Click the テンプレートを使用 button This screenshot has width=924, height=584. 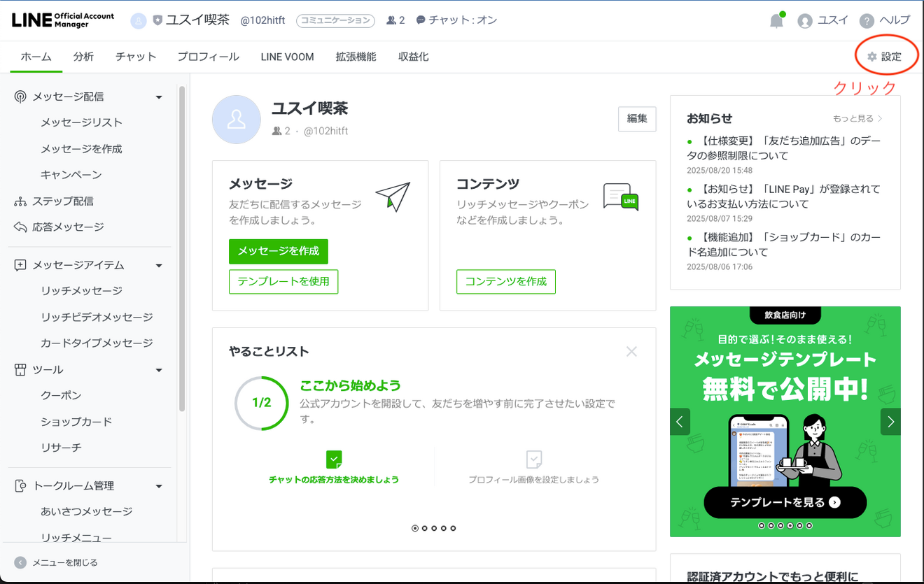pos(283,282)
